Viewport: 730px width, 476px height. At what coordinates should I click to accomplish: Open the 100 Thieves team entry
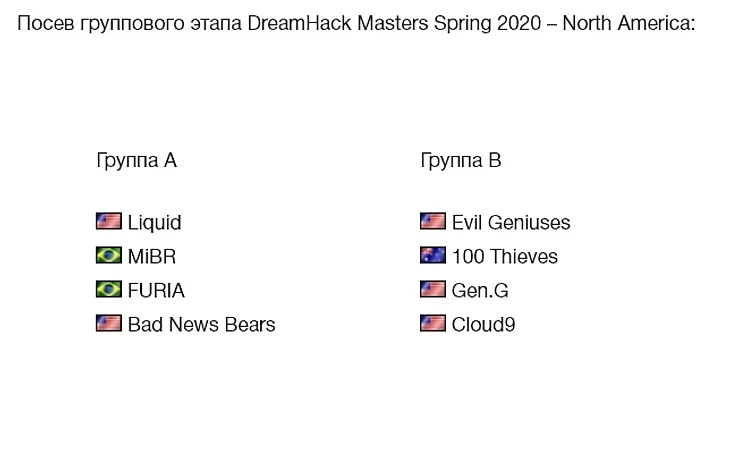pyautogui.click(x=505, y=257)
